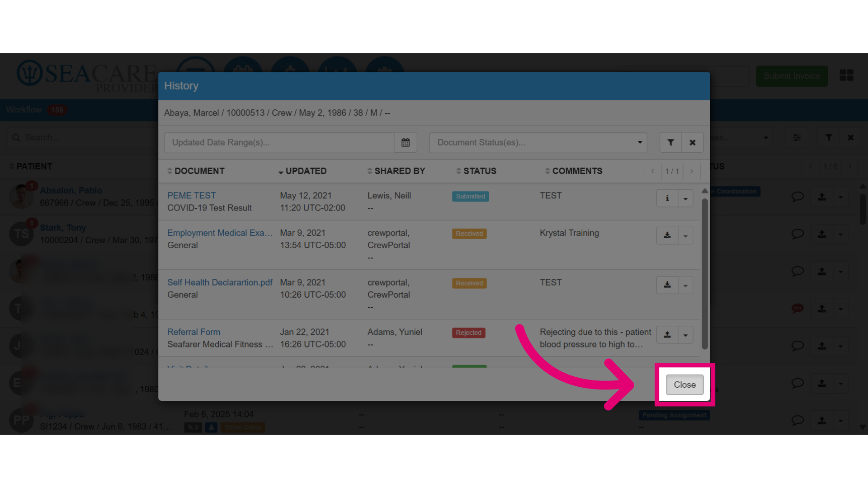Viewport: 868px width, 488px height.
Task: Go to next page in History pagination
Action: (692, 171)
